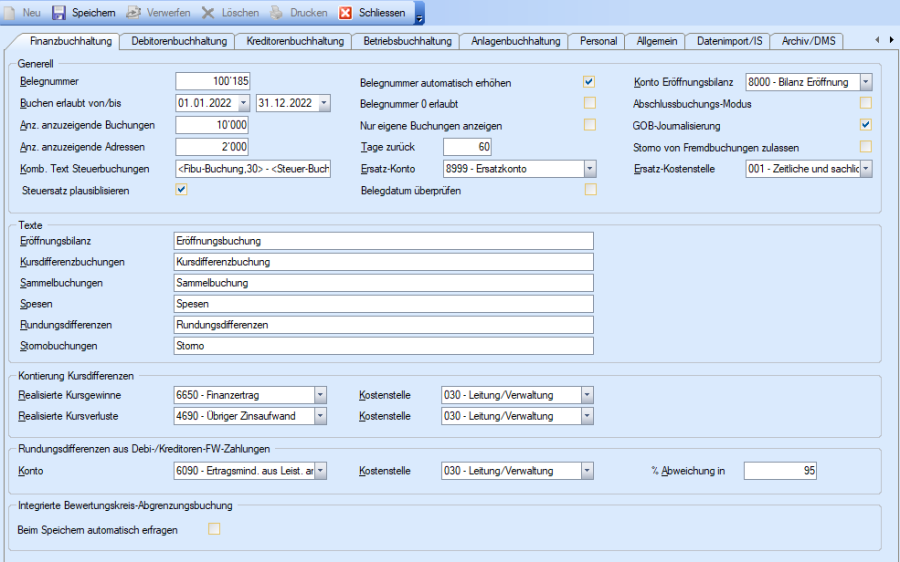
Task: Click the Verwerfen discard icon
Action: 133,12
